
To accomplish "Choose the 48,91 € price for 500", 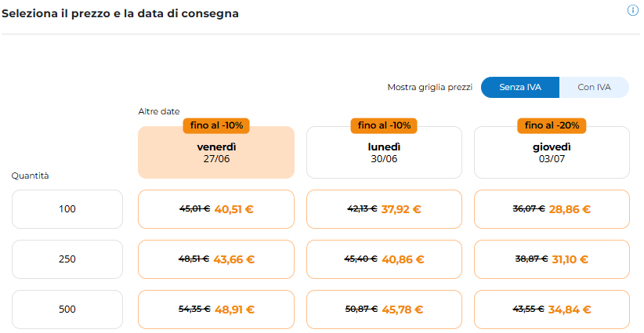I will point(216,309).
